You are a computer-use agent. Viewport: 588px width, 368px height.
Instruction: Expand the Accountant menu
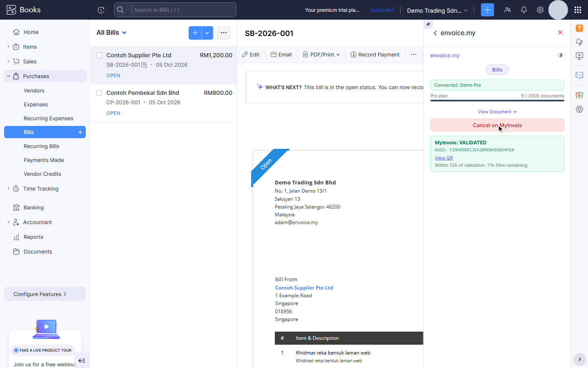[x=9, y=222]
